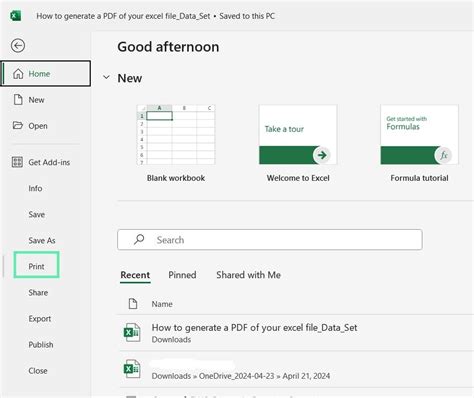Click Excel icon of PDF Data_Set file
Image resolution: width=474 pixels, height=398 pixels.
tap(132, 333)
